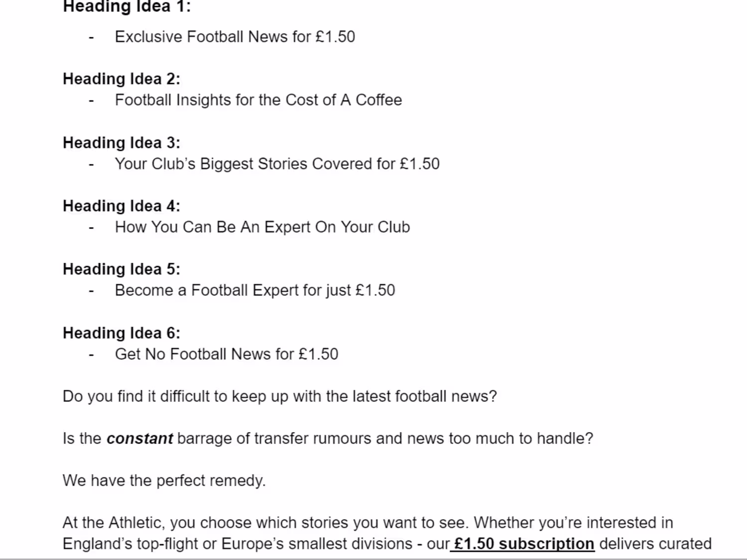Click the "Do you find it difficult" sentence
This screenshot has height=560, width=747.
(x=279, y=396)
